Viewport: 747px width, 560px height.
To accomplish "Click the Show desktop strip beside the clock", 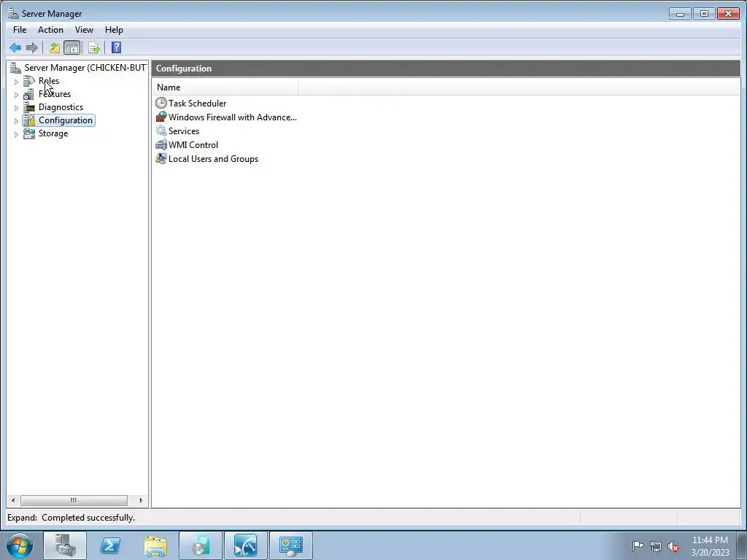I will click(x=742, y=545).
